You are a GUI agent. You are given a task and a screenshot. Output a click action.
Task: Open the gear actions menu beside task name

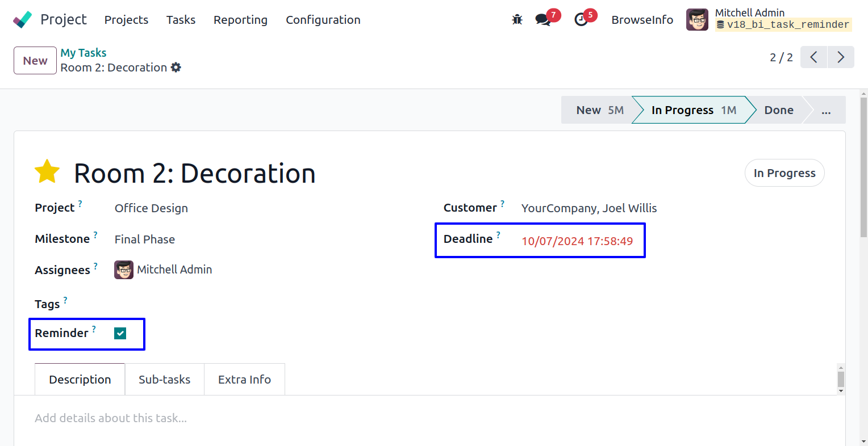pos(176,68)
